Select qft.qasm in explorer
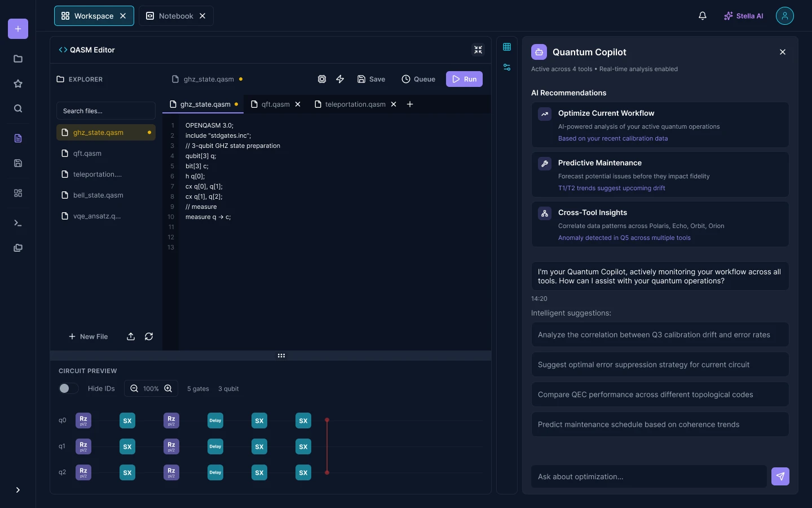Viewport: 812px width, 508px height. [x=106, y=154]
